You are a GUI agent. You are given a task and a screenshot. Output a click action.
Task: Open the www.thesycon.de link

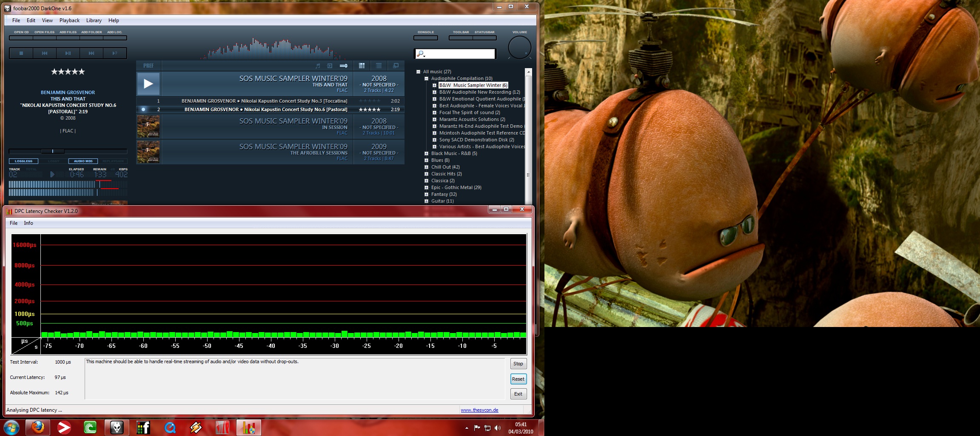click(479, 410)
